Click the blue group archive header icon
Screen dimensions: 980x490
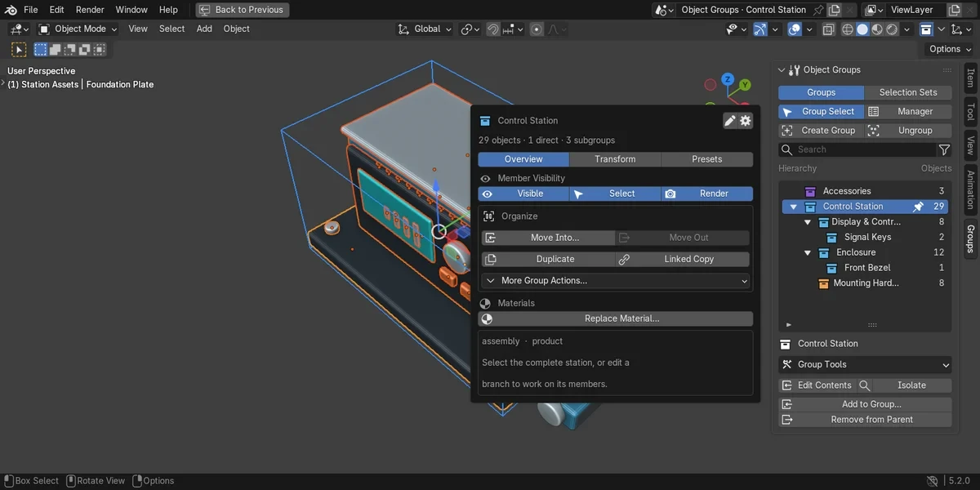click(x=926, y=29)
